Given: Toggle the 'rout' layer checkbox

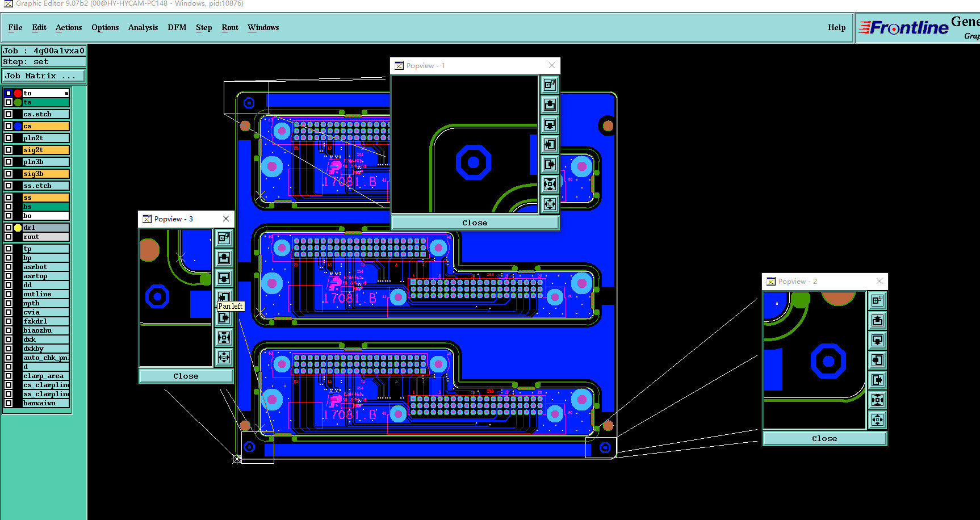Looking at the screenshot, I should pyautogui.click(x=9, y=237).
